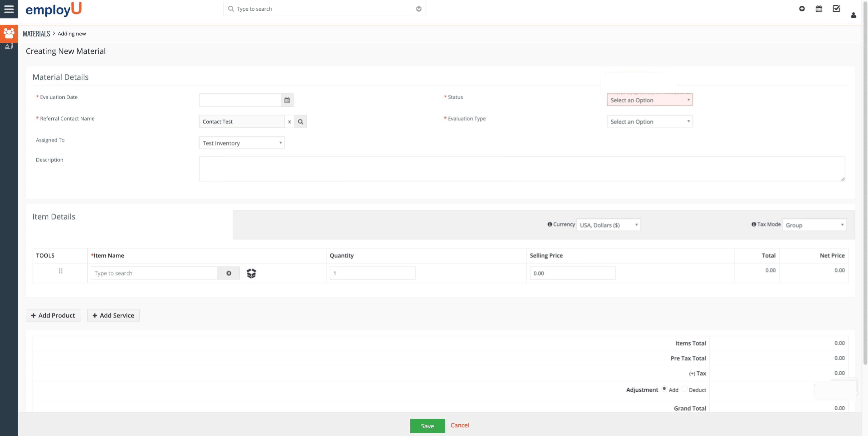
Task: Select the Deduct adjustment radio button
Action: [684, 388]
